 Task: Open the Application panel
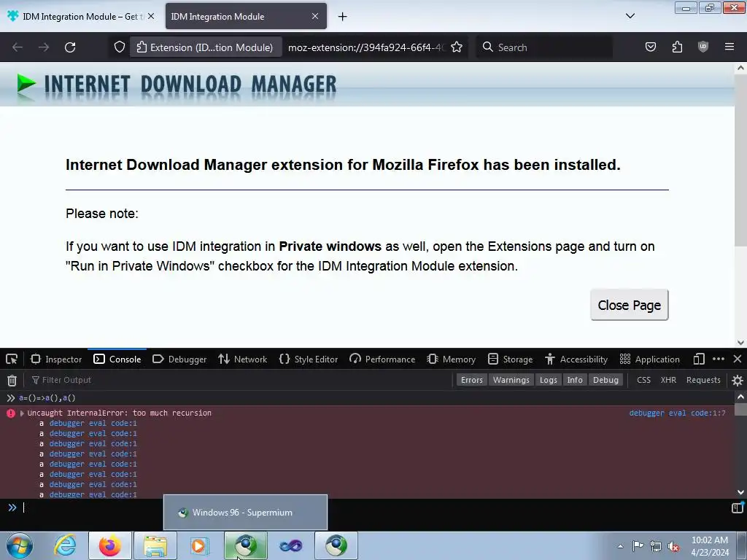pyautogui.click(x=650, y=359)
